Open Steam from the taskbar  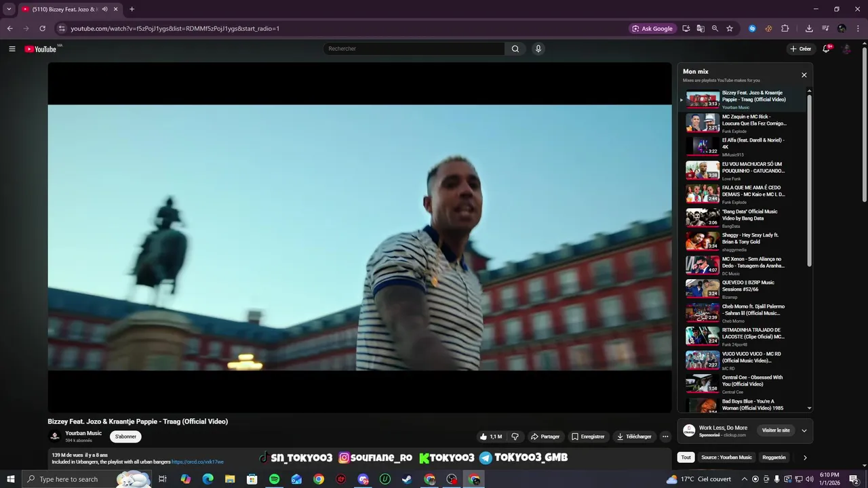coord(407,479)
